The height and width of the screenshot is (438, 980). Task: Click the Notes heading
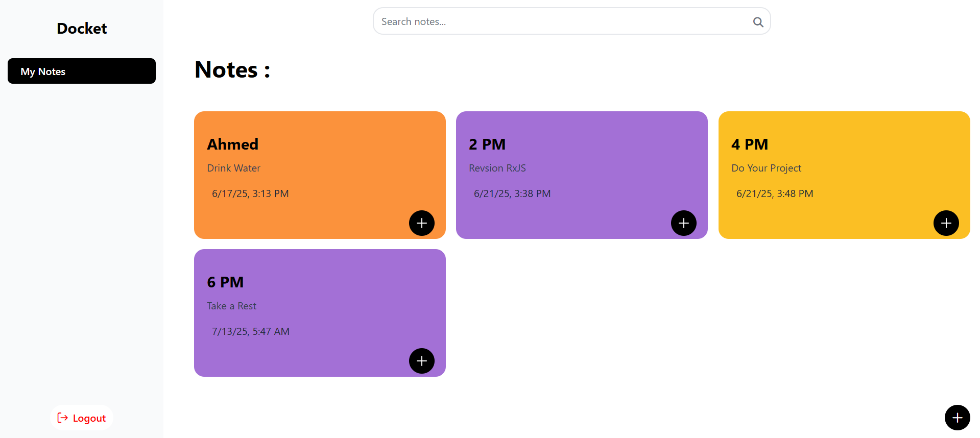coord(232,70)
